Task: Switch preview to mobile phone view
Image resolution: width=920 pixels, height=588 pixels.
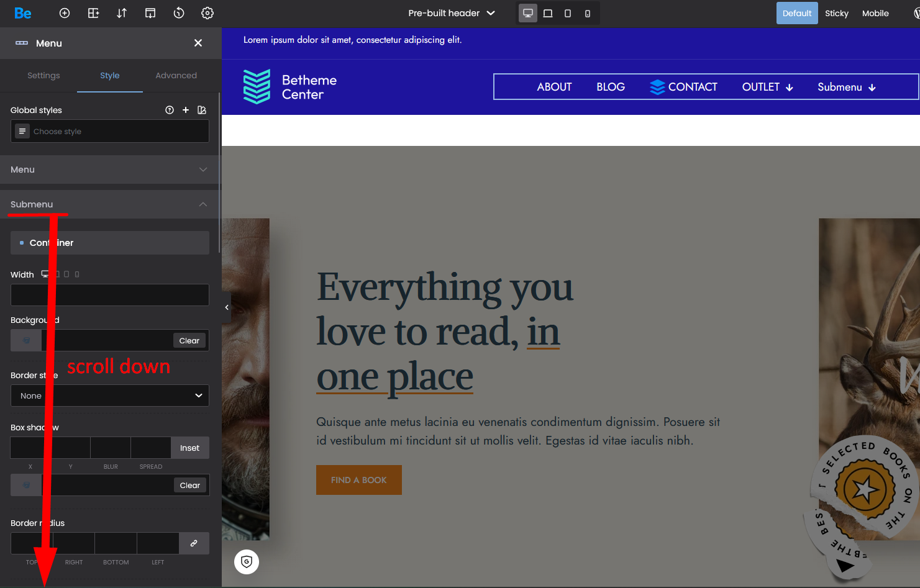Action: pyautogui.click(x=588, y=13)
